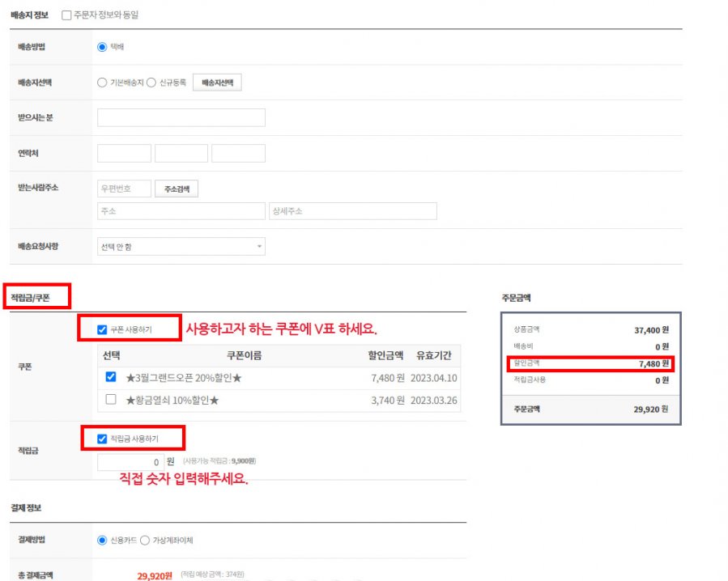Click the 받으시는 분 name field
Image resolution: width=728 pixels, height=581 pixels.
click(x=181, y=118)
